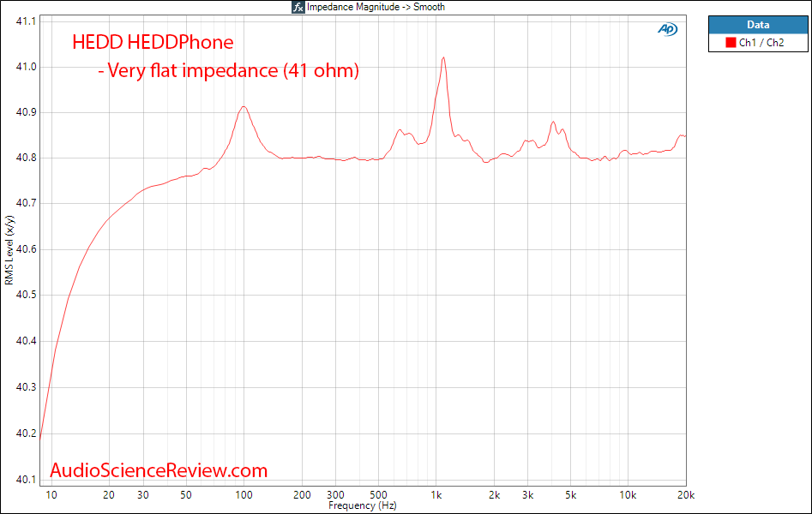Click the 40.1 y-axis tick label
This screenshot has height=514, width=812.
click(x=26, y=480)
